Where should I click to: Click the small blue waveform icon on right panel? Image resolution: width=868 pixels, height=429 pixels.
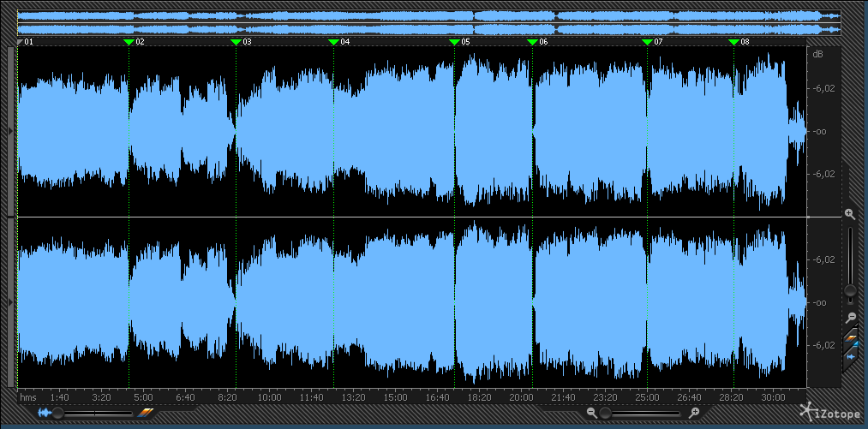[x=850, y=358]
